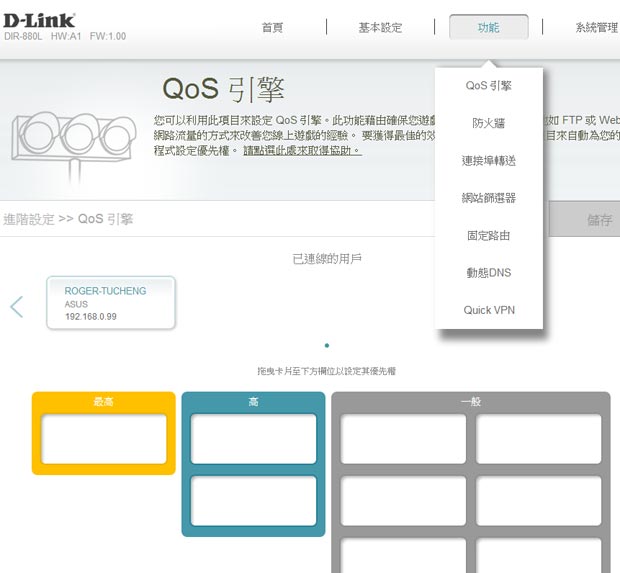Choose 連接埠轉送 menu entry

coord(489,161)
